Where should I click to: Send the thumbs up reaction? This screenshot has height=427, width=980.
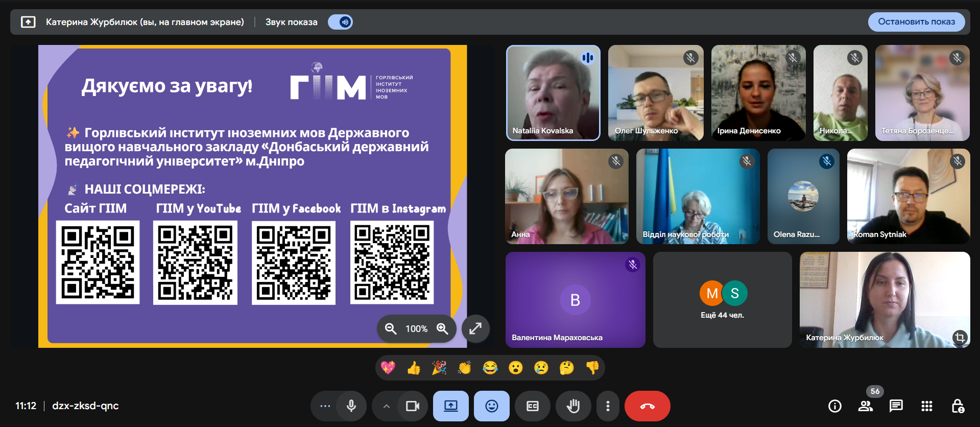(414, 368)
